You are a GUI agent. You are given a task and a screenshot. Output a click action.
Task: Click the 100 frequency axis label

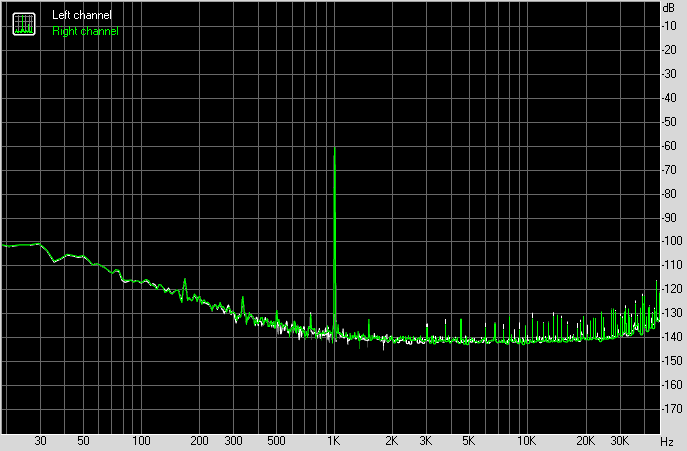141,440
